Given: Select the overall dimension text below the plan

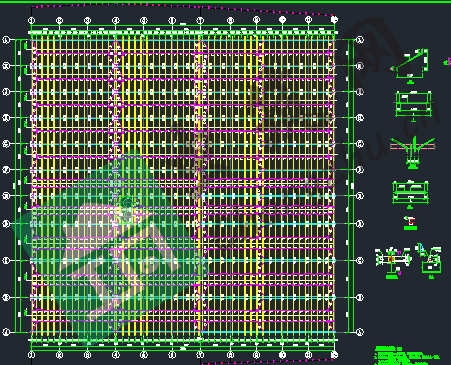Looking at the screenshot, I should coord(183,348).
